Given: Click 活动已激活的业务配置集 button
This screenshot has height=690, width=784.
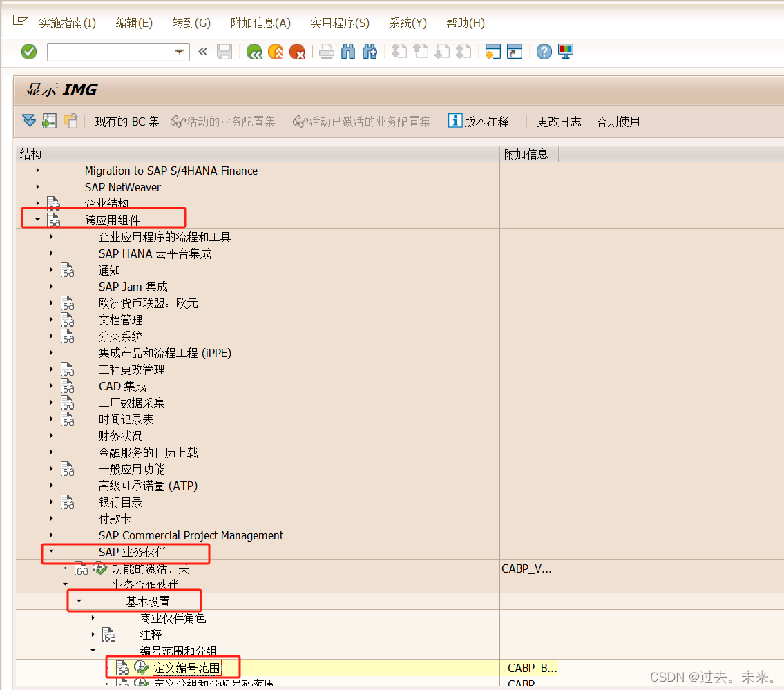Looking at the screenshot, I should 361,122.
